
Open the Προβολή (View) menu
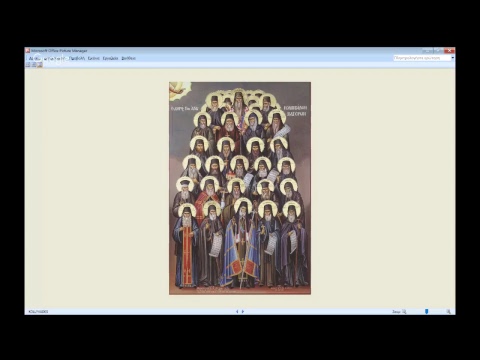[77, 58]
